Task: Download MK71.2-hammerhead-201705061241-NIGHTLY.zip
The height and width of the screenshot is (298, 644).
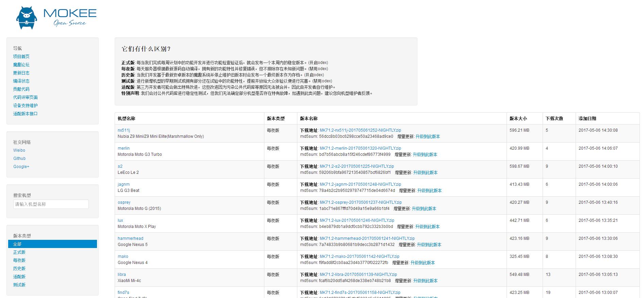Action: 367,238
